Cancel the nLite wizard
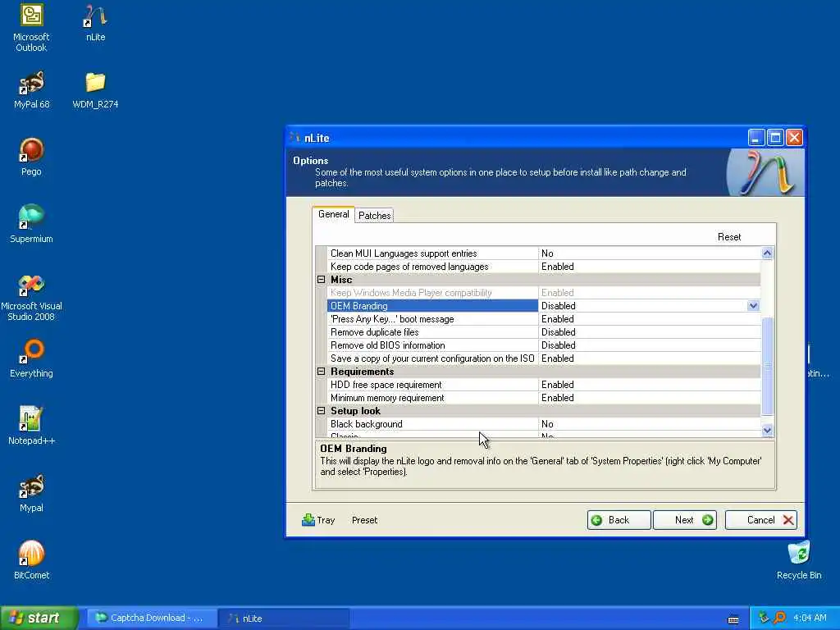Image resolution: width=840 pixels, height=630 pixels. pyautogui.click(x=760, y=519)
